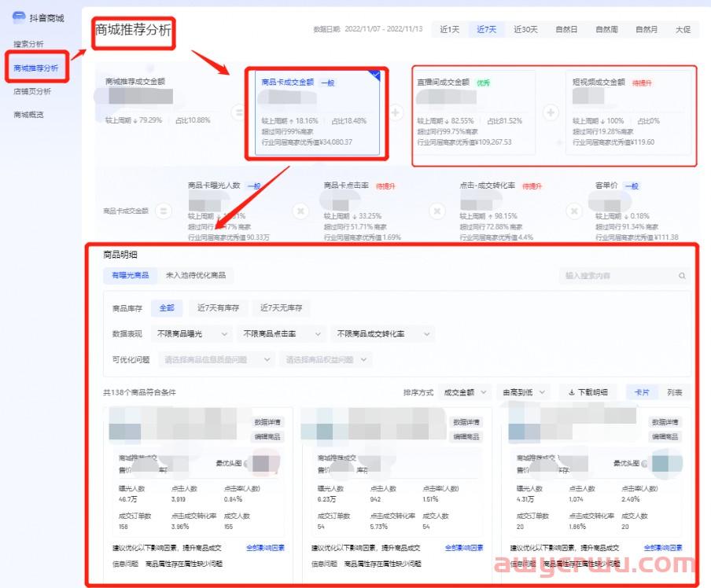Click the 4.31万 exposure value
The height and width of the screenshot is (588, 711).
tap(525, 499)
